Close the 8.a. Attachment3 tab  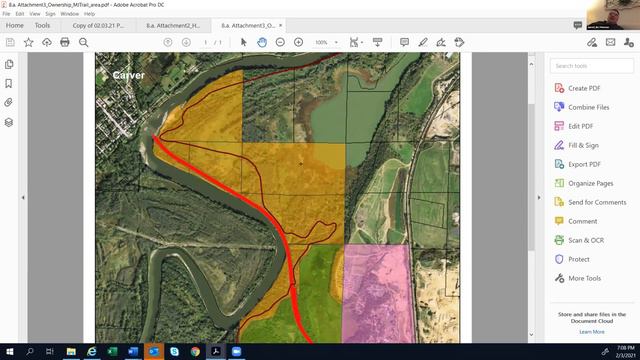280,25
